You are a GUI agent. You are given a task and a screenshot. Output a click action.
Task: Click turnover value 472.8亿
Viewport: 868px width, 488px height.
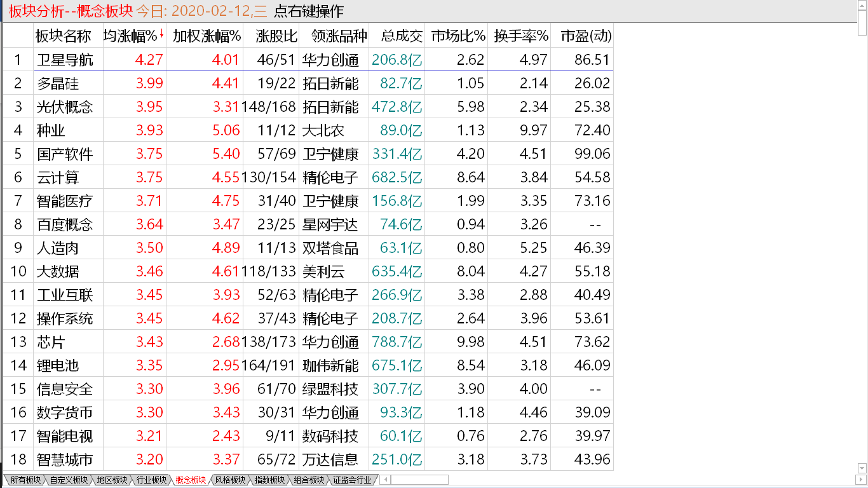pyautogui.click(x=397, y=107)
